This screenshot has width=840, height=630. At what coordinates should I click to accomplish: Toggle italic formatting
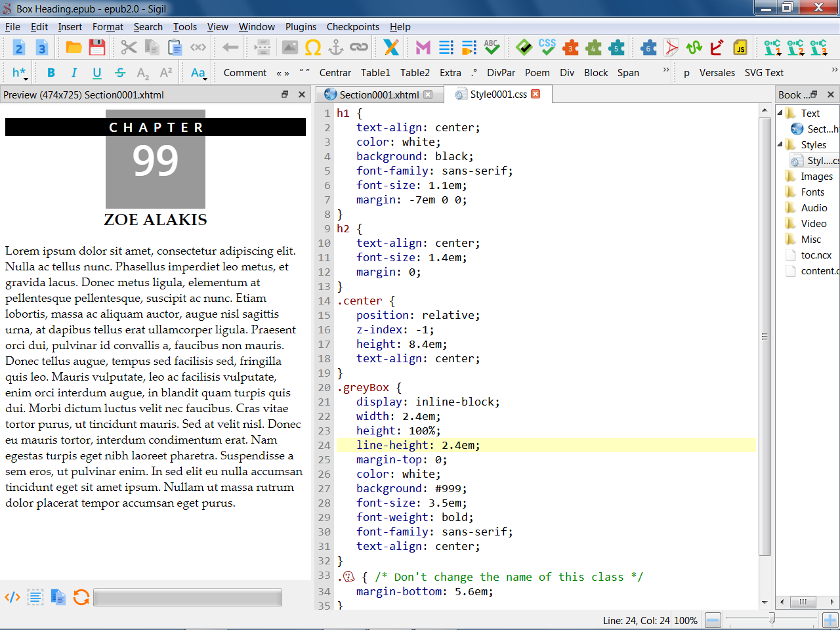click(x=74, y=73)
